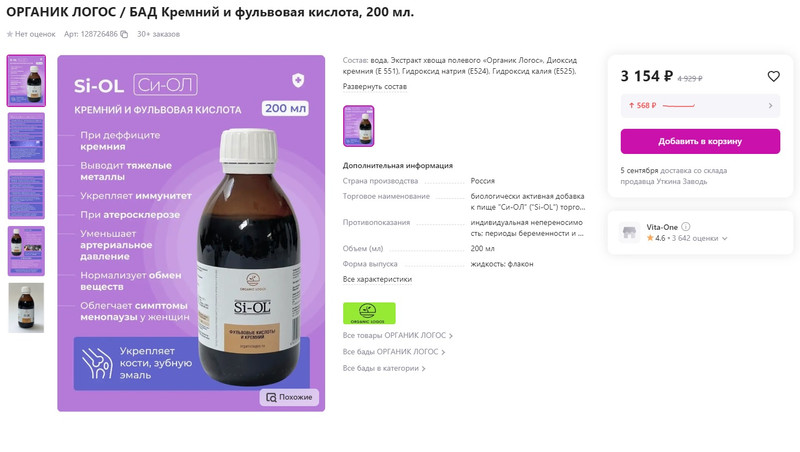Open Все товары ОРГАНИК ЛОГОС link
The height and width of the screenshot is (452, 800).
pos(397,335)
